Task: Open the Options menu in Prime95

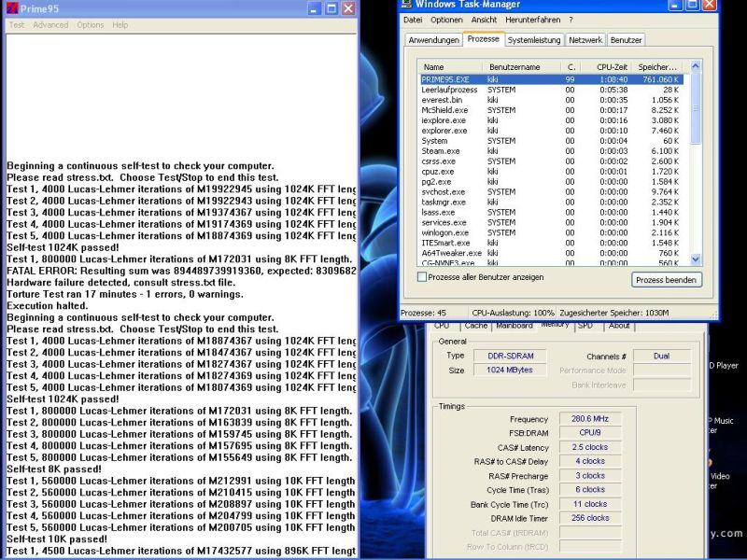Action: pos(90,25)
